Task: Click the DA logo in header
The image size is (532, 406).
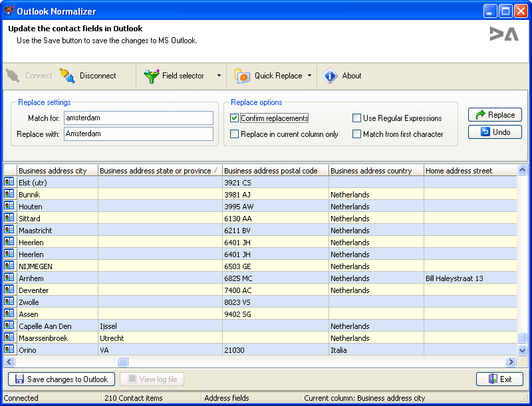Action: pyautogui.click(x=503, y=35)
